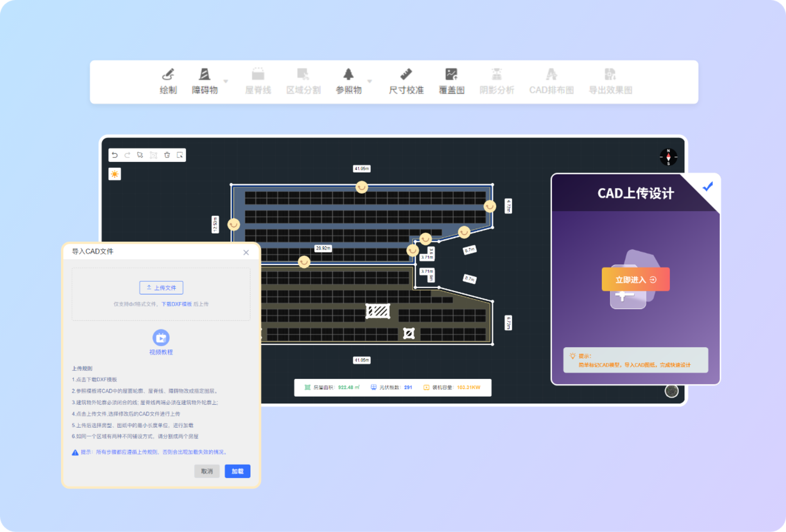Image resolution: width=786 pixels, height=532 pixels.
Task: Click the north compass icon
Action: (668, 157)
